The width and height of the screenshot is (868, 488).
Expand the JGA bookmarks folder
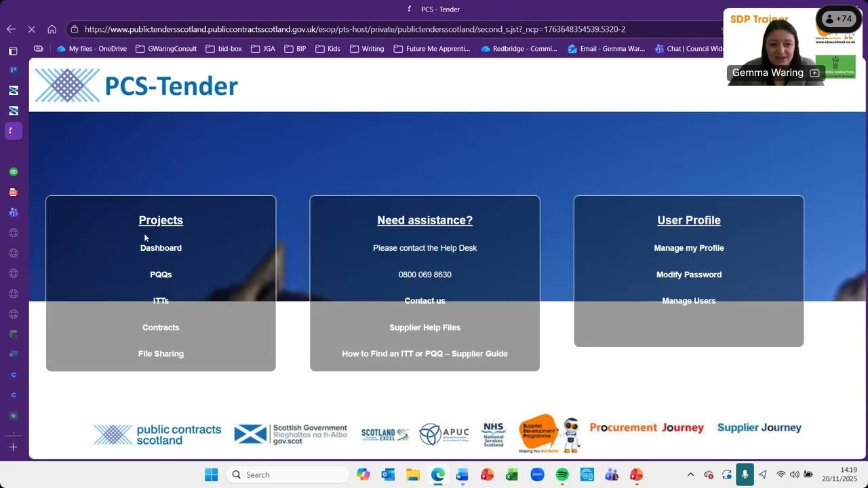click(x=263, y=49)
